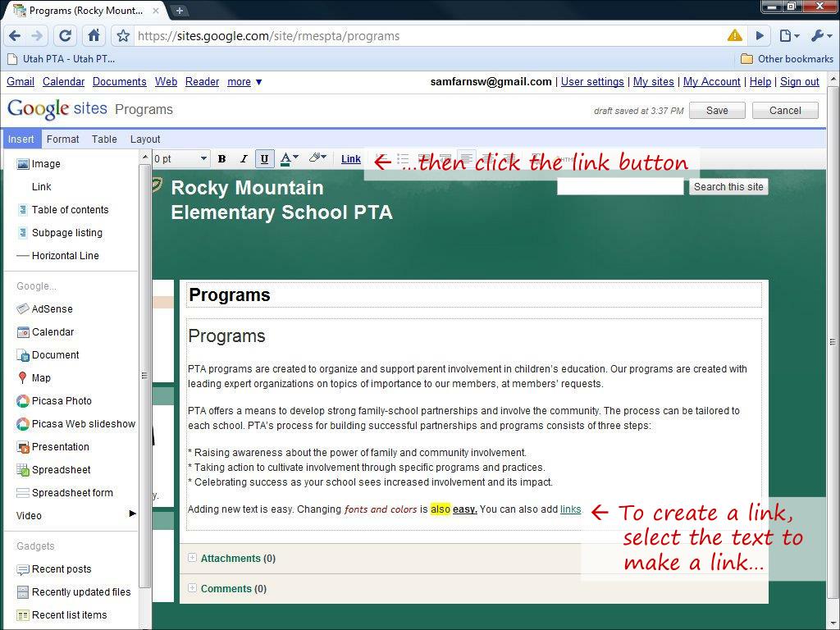This screenshot has width=840, height=630.
Task: Click the Go arrow beside the address bar
Action: point(760,36)
